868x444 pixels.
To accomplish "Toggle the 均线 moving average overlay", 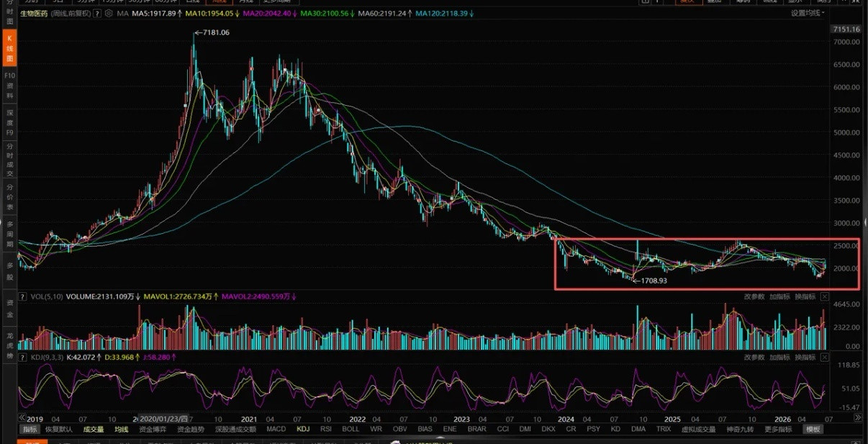I will [121, 430].
